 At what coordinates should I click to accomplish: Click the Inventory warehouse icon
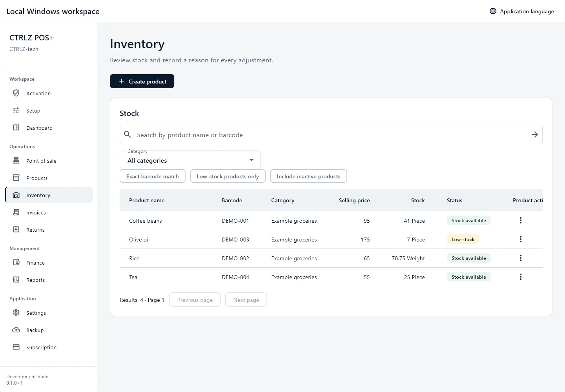point(16,195)
